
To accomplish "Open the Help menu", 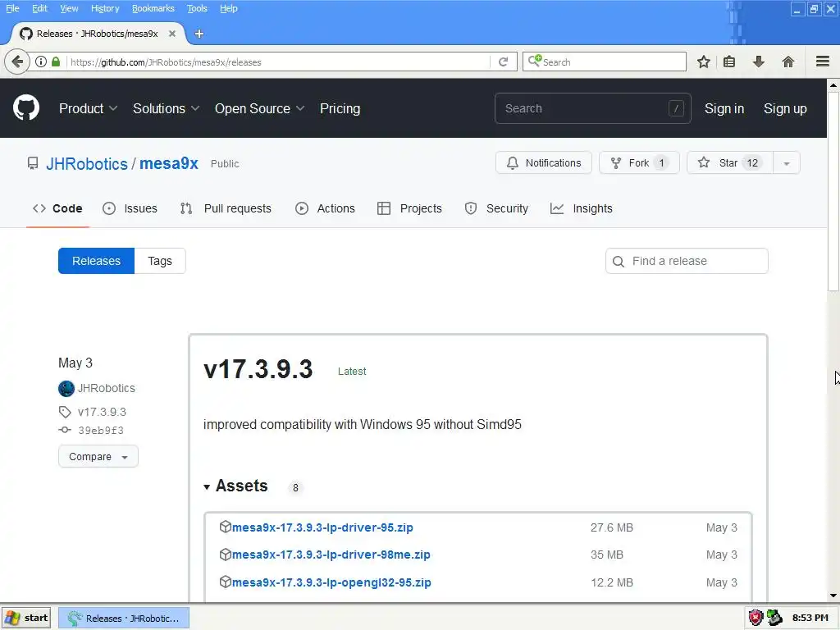I will (x=228, y=8).
